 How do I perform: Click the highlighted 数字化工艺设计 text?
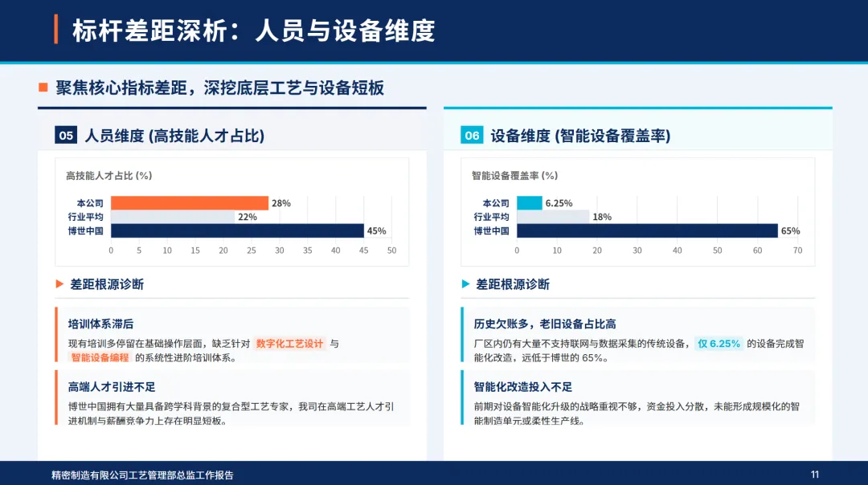tap(289, 344)
